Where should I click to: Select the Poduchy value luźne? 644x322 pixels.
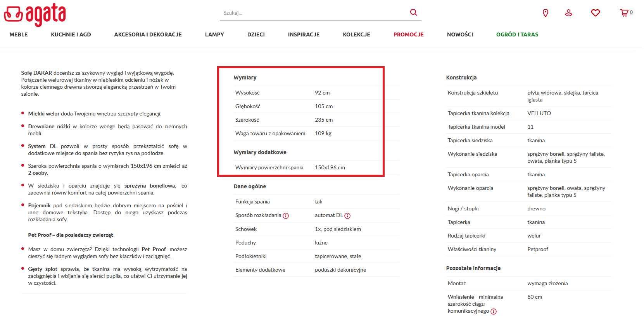(x=321, y=243)
